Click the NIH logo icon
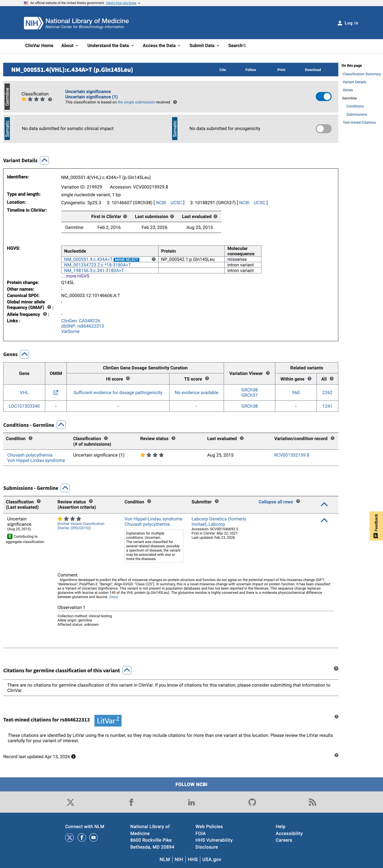The width and height of the screenshot is (383, 868). [x=33, y=23]
